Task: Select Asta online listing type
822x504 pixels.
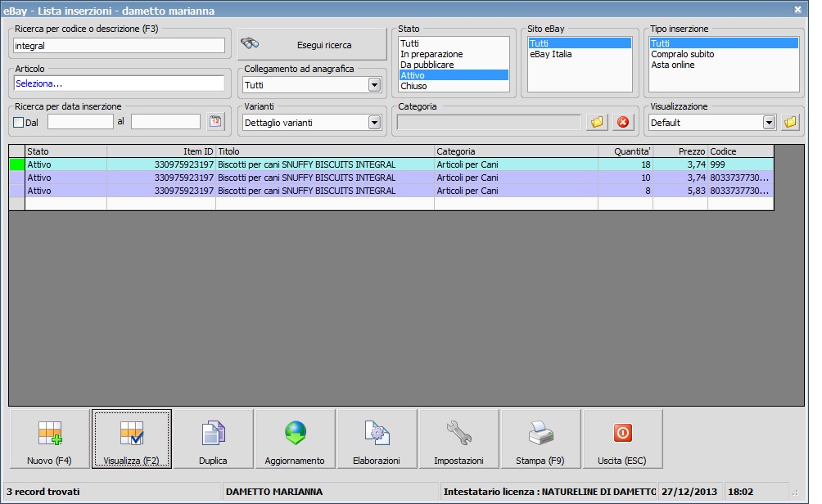Action: tap(724, 65)
